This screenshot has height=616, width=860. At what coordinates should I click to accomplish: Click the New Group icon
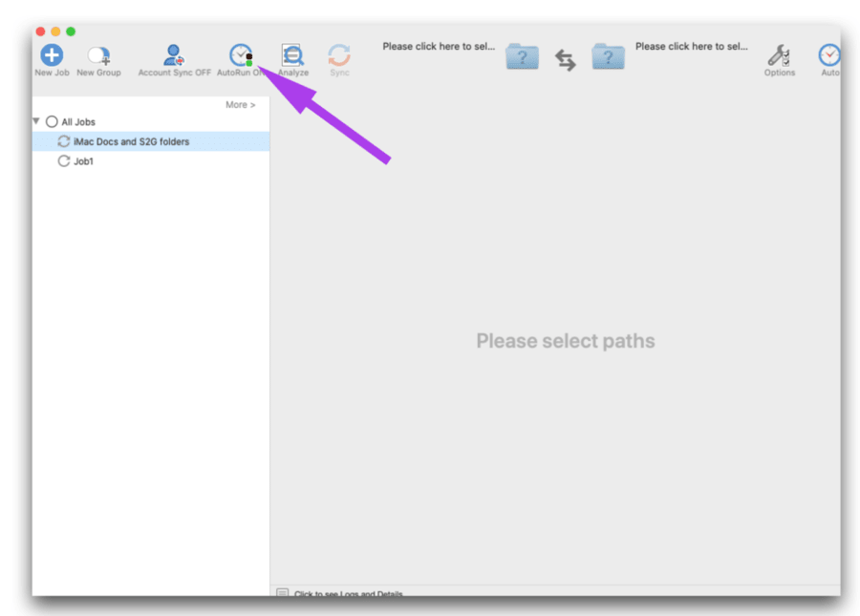98,53
